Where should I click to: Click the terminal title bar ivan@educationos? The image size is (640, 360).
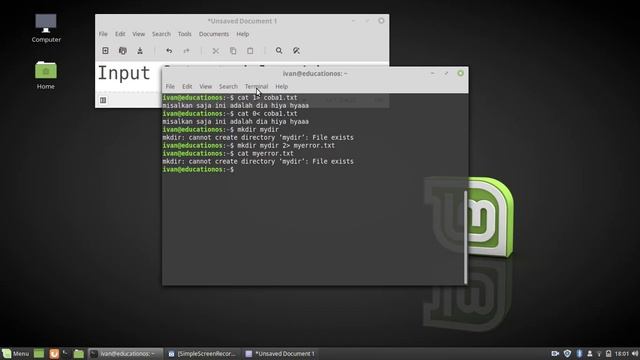click(x=315, y=73)
